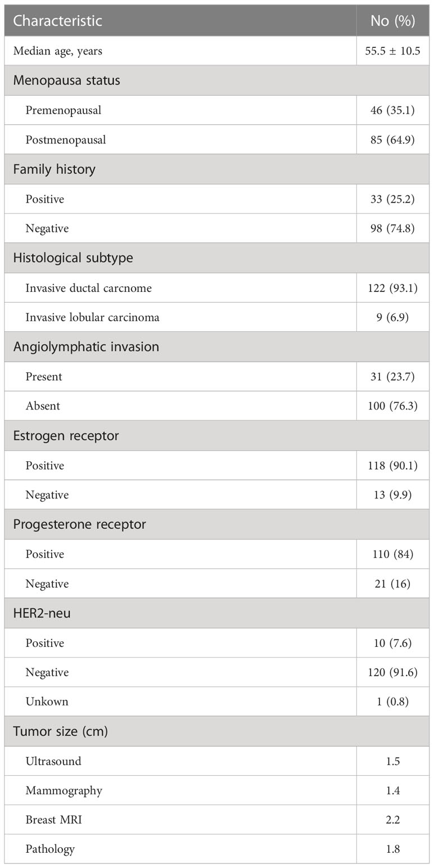Screen dimensions: 434x868
Task: Click the Characteristic column header
Action: pyautogui.click(x=57, y=21)
